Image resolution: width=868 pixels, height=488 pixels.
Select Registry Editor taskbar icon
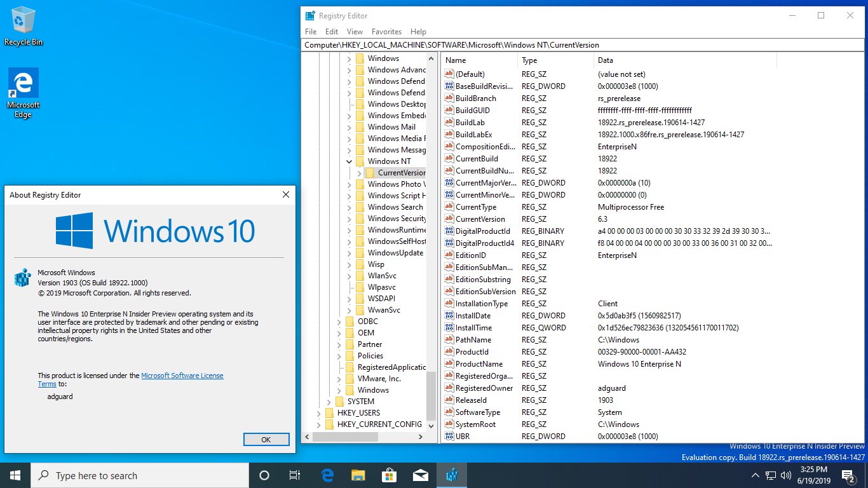pos(452,475)
